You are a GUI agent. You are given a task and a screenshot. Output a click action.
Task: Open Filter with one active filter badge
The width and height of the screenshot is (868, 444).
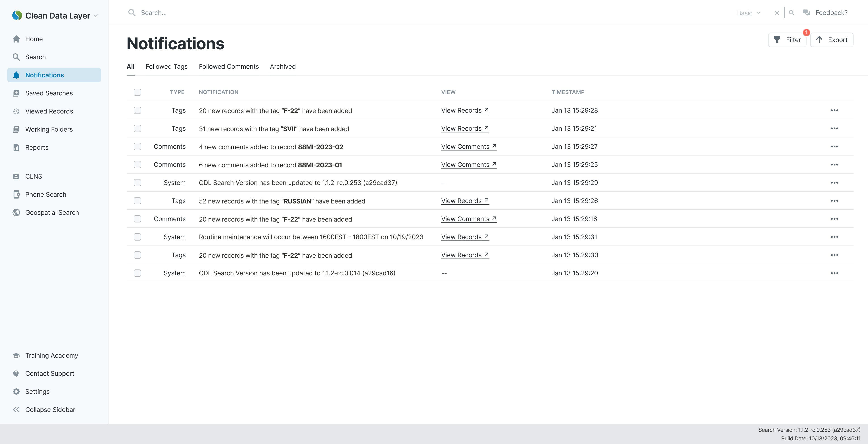(x=787, y=39)
